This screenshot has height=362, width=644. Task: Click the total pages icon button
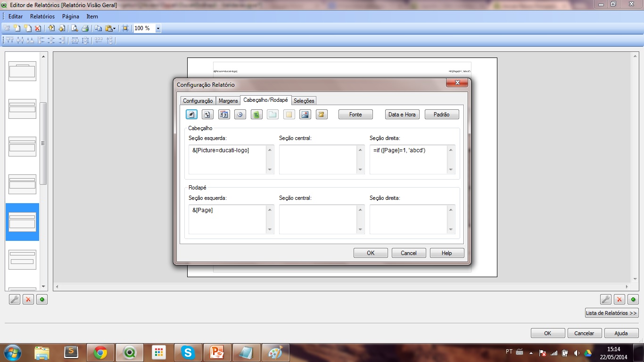coord(207,115)
